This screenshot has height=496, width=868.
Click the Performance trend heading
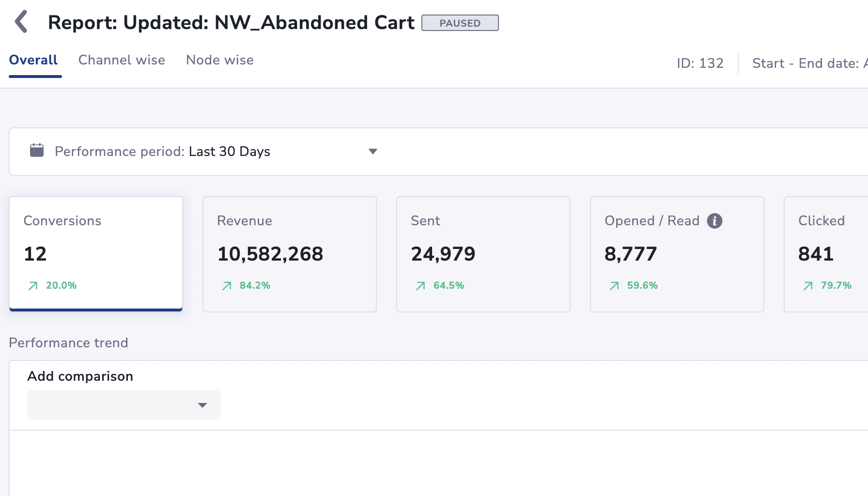click(x=68, y=343)
